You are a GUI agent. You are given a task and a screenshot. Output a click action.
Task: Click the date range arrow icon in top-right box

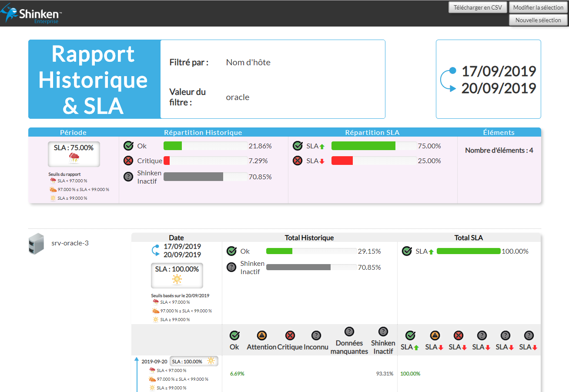tap(449, 80)
